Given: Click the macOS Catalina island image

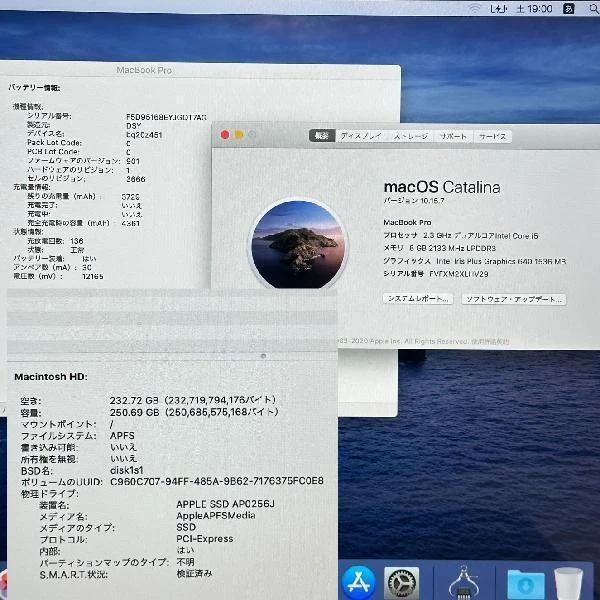Looking at the screenshot, I should [x=298, y=243].
